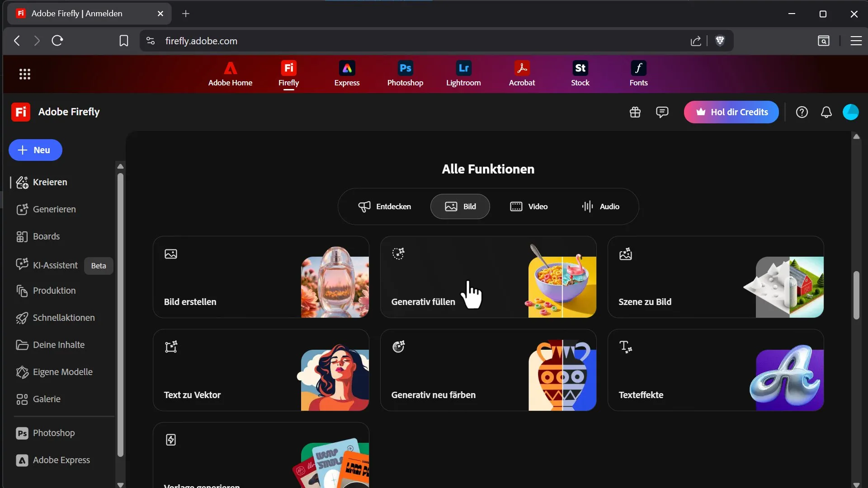View site information icon beside the URL
The height and width of the screenshot is (488, 868).
coord(151,41)
